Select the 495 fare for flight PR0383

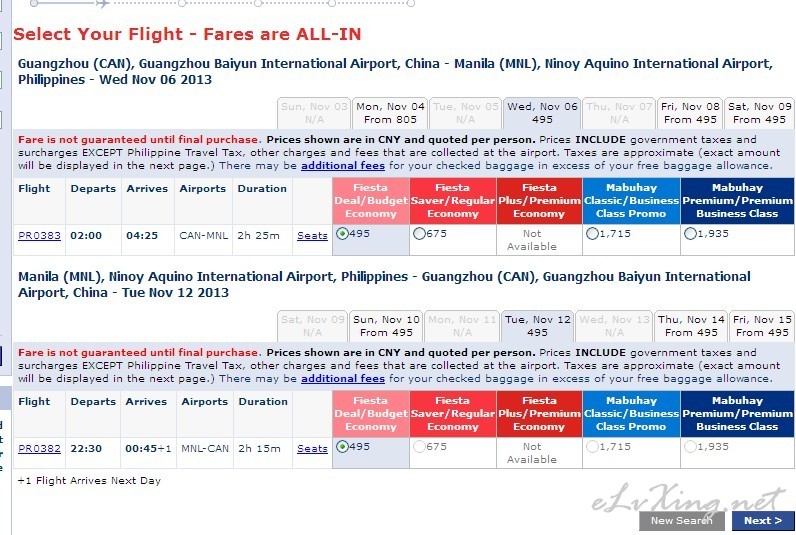(343, 234)
